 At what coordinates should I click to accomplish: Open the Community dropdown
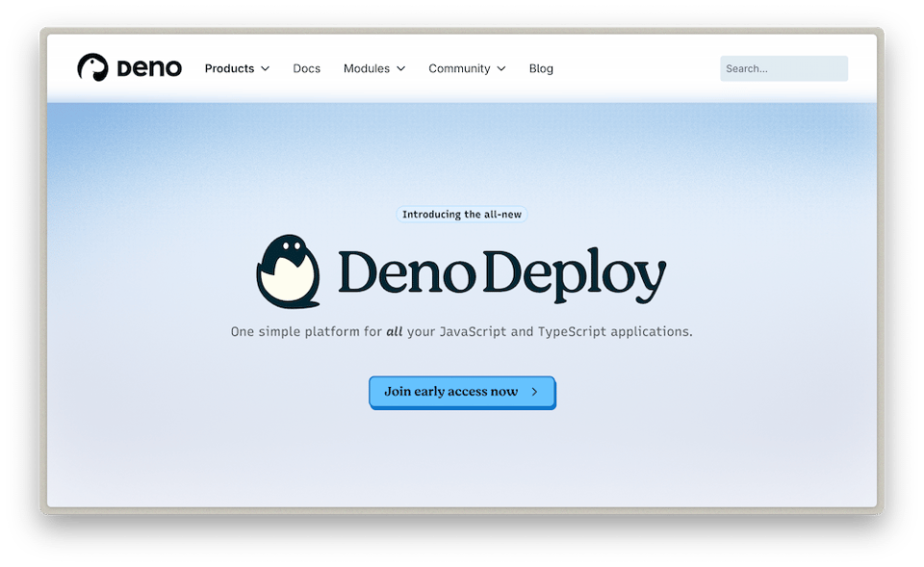(460, 68)
